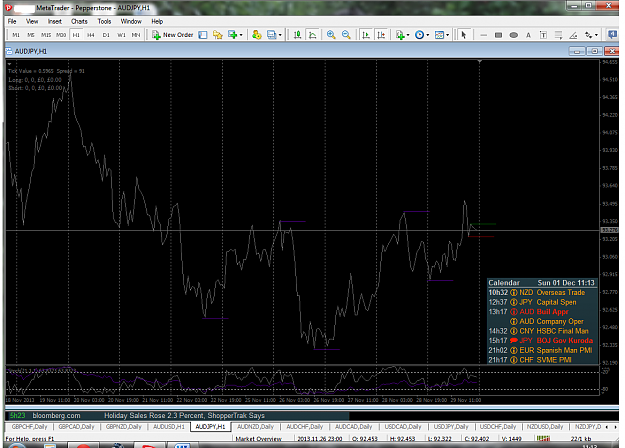This screenshot has height=448, width=625.
Task: Open the Navigator favorites star icon
Action: pos(218,35)
